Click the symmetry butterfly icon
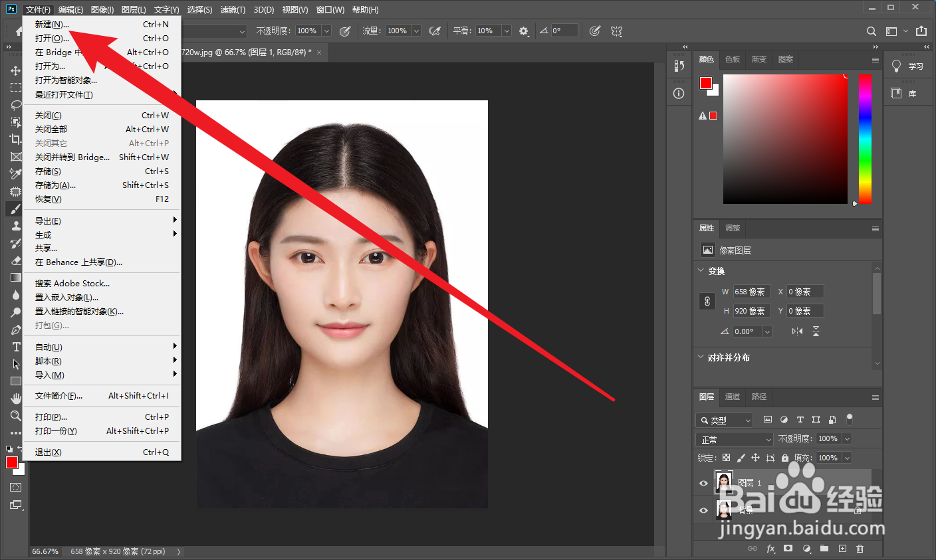This screenshot has width=936, height=560. tap(616, 31)
